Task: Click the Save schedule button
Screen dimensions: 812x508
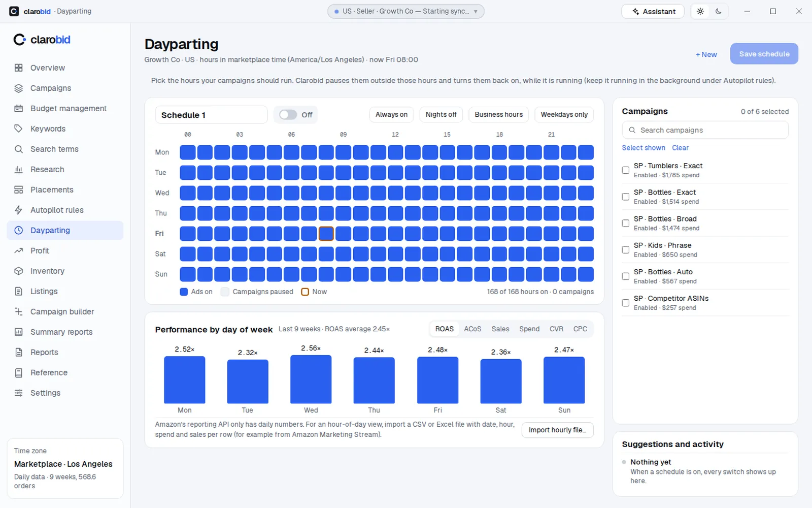Action: pyautogui.click(x=764, y=54)
